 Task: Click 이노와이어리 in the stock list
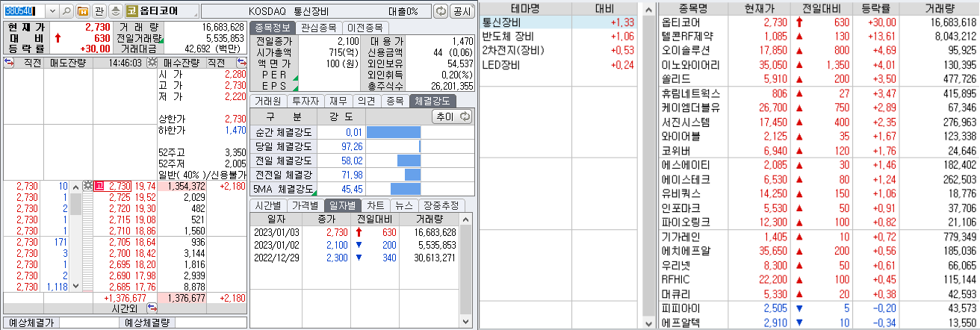(691, 65)
